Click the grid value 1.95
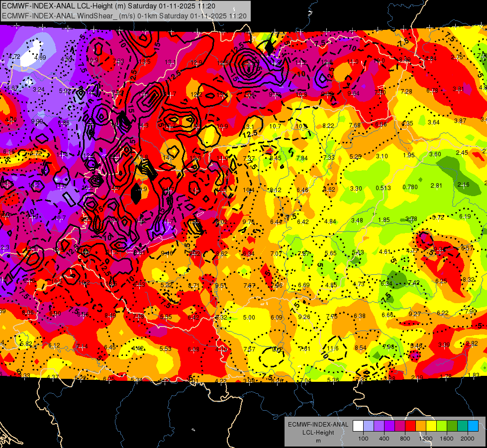 click(409, 155)
